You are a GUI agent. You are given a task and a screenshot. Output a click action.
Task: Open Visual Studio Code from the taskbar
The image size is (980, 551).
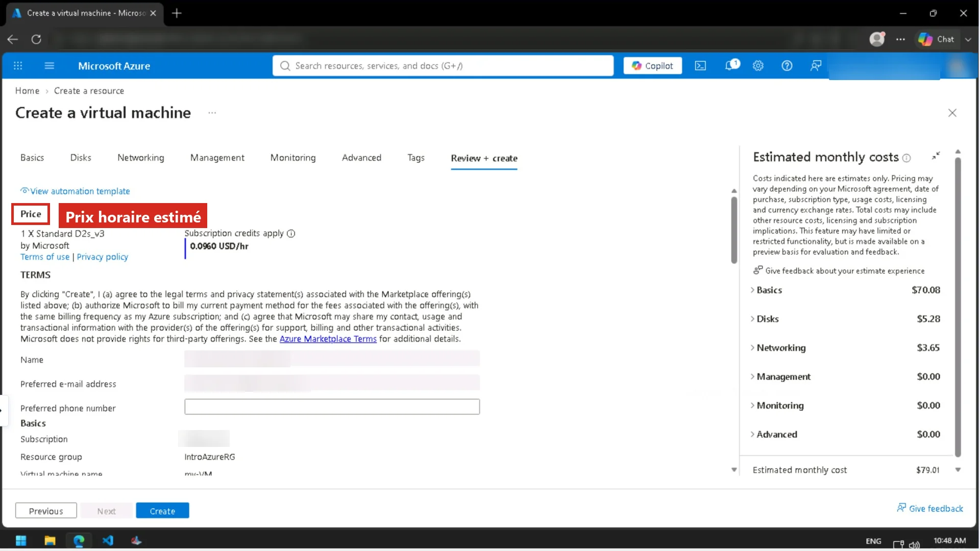108,541
